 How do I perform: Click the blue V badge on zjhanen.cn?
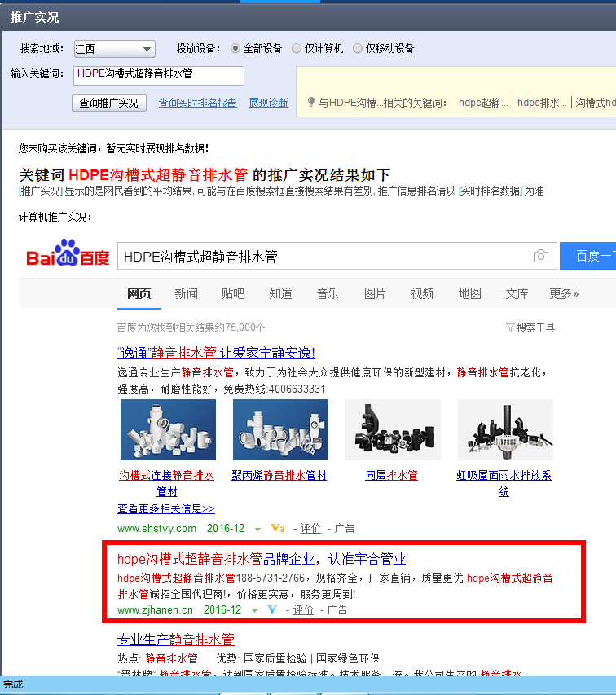coord(272,610)
